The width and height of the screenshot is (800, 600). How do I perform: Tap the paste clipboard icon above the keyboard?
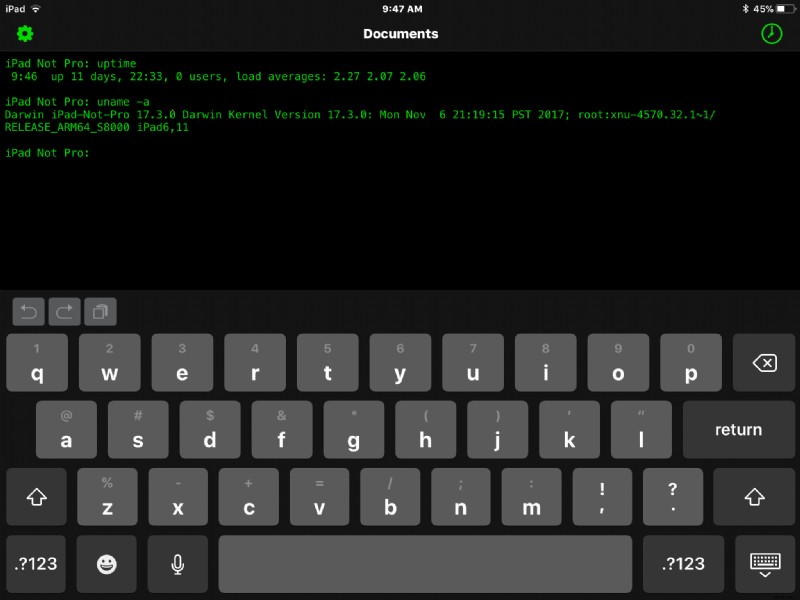click(100, 311)
